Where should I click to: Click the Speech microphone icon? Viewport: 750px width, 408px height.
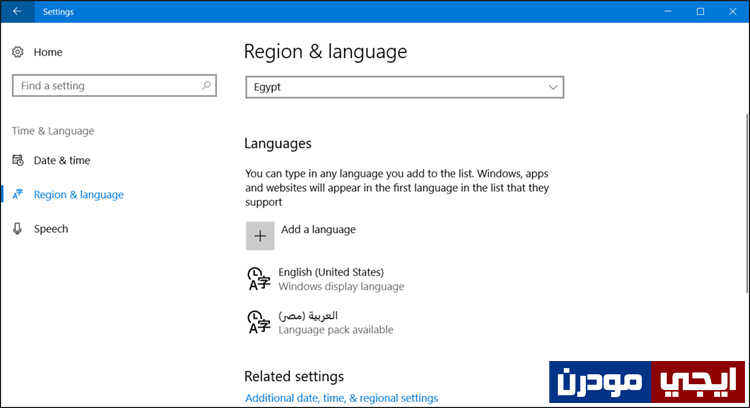coord(18,229)
